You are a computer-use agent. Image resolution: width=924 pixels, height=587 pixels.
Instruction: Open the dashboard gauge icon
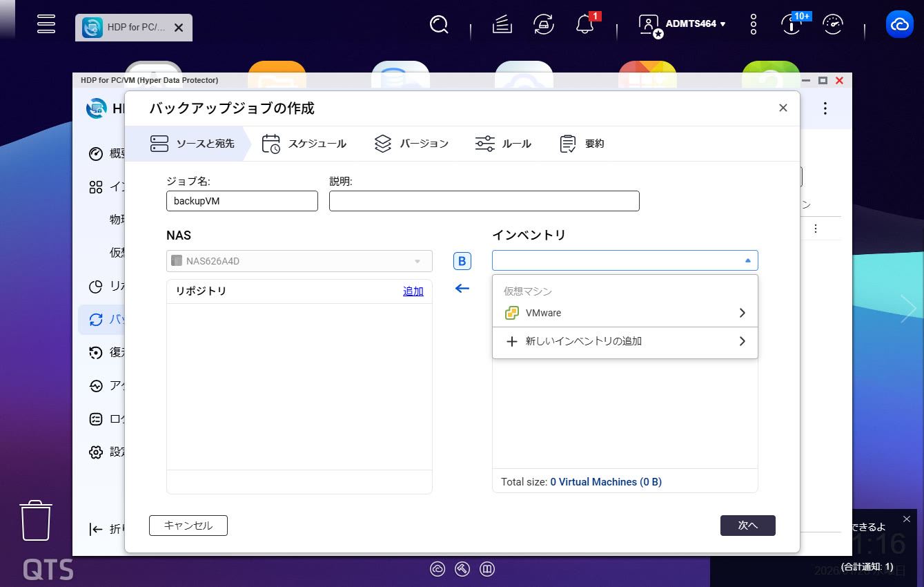click(x=833, y=25)
